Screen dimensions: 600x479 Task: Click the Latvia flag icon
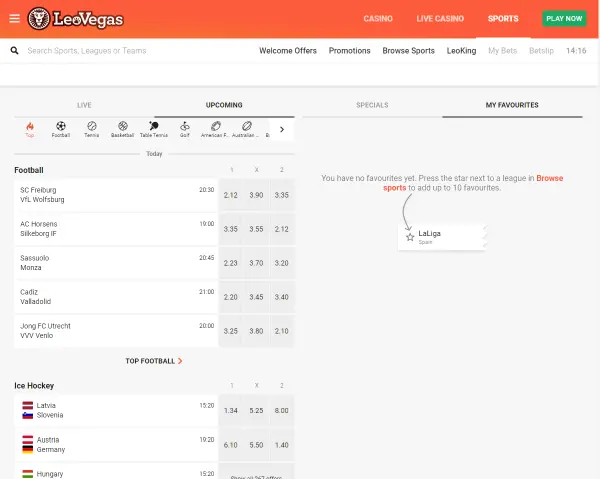point(28,406)
